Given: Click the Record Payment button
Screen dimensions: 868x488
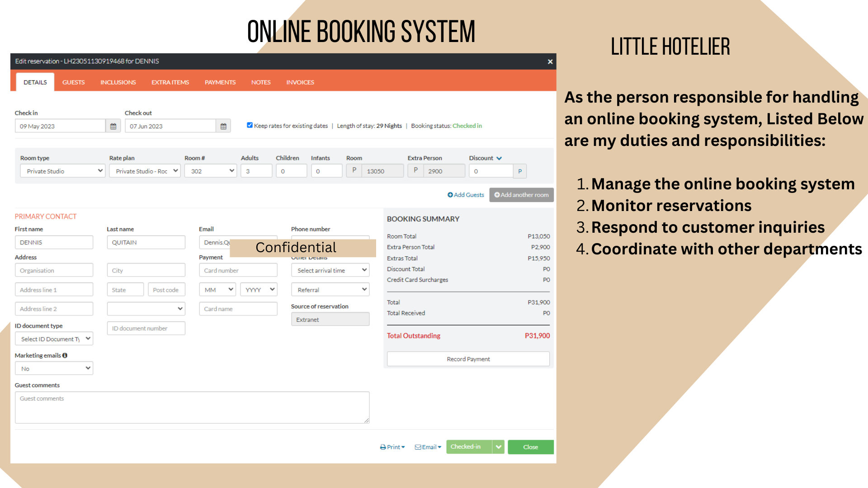Looking at the screenshot, I should pyautogui.click(x=468, y=359).
